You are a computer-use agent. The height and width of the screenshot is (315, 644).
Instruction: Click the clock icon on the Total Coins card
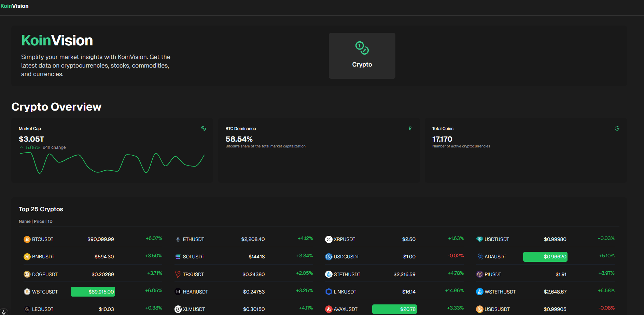617,128
